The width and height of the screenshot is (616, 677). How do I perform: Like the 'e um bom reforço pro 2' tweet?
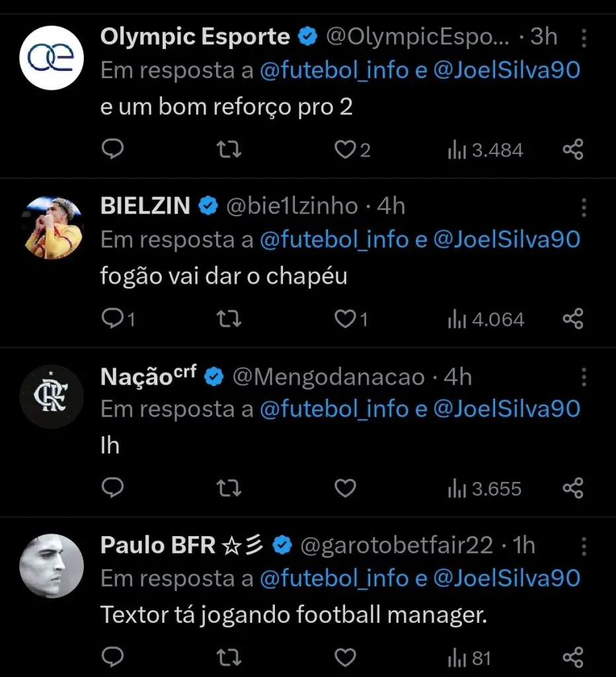pos(345,150)
